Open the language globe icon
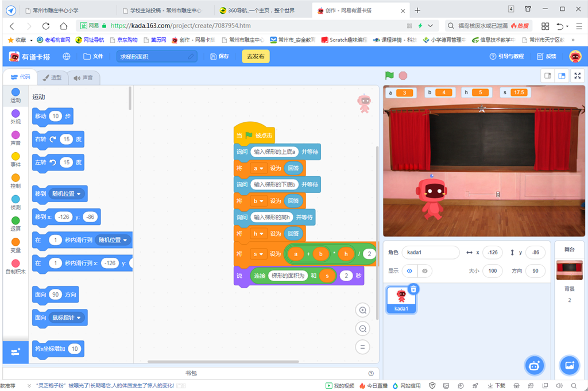 click(x=67, y=56)
